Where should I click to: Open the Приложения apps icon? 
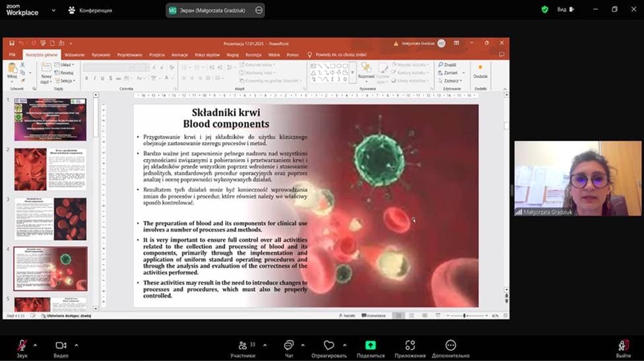[x=410, y=345]
